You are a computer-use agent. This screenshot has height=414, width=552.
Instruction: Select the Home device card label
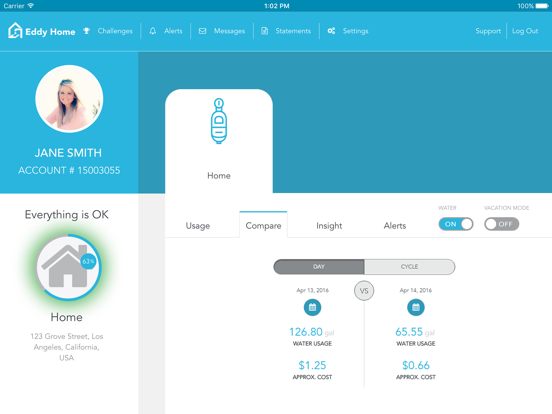click(219, 176)
